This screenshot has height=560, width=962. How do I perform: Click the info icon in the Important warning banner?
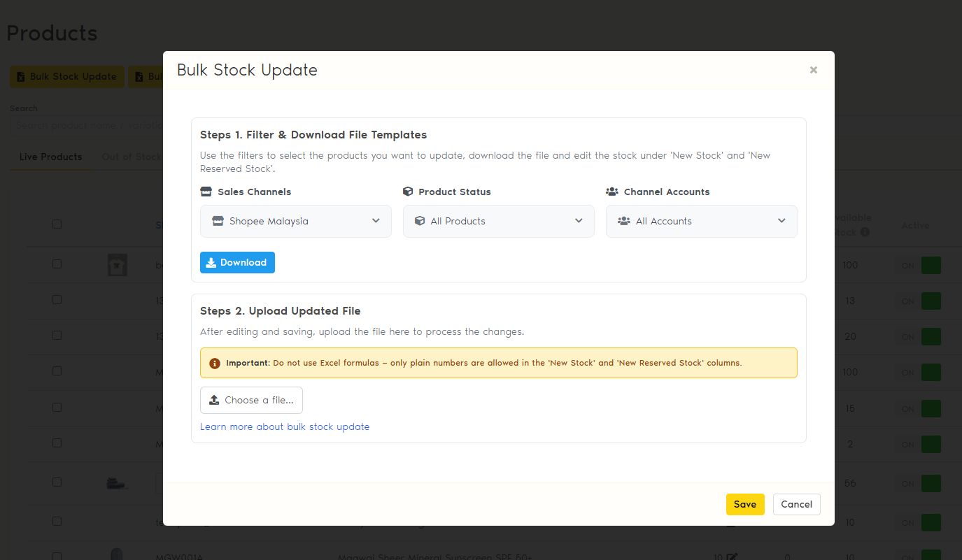pos(213,364)
